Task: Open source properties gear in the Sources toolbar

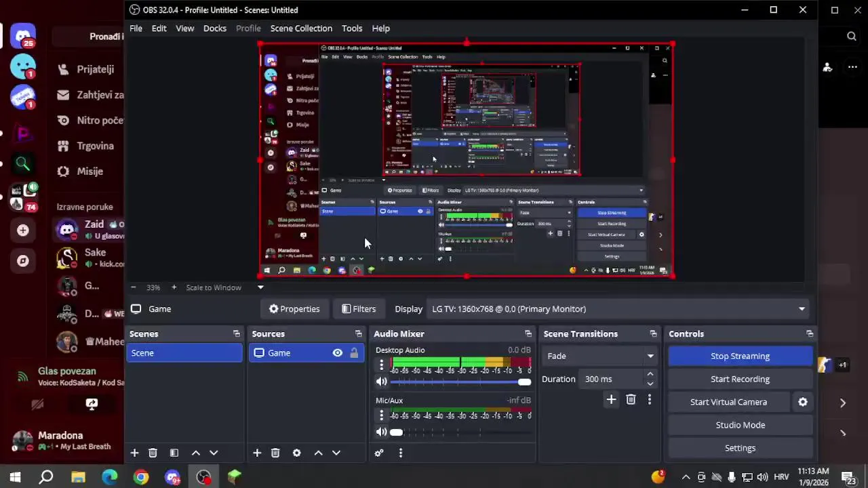Action: 296,453
